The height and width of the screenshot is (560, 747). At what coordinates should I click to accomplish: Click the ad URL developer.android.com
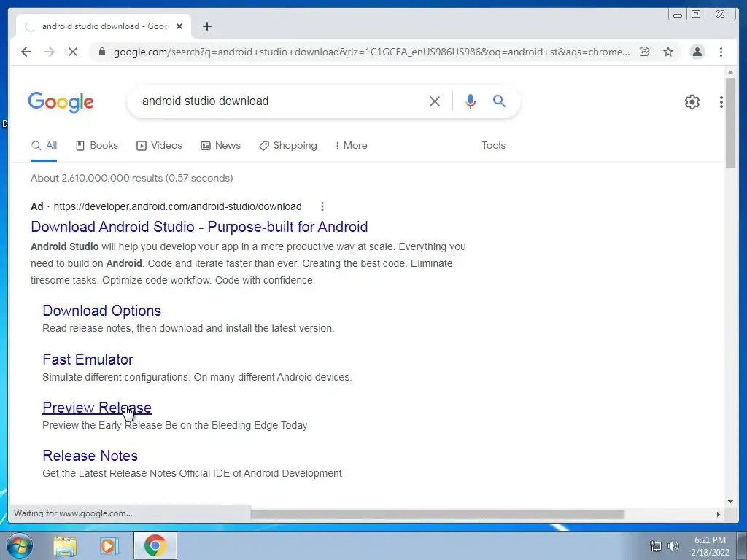(178, 206)
